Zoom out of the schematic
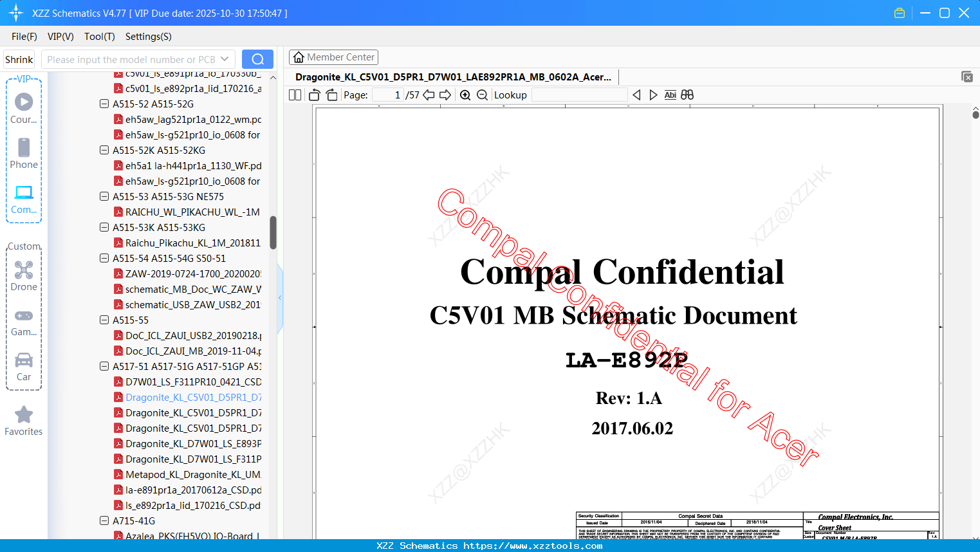The height and width of the screenshot is (552, 980). coord(482,95)
